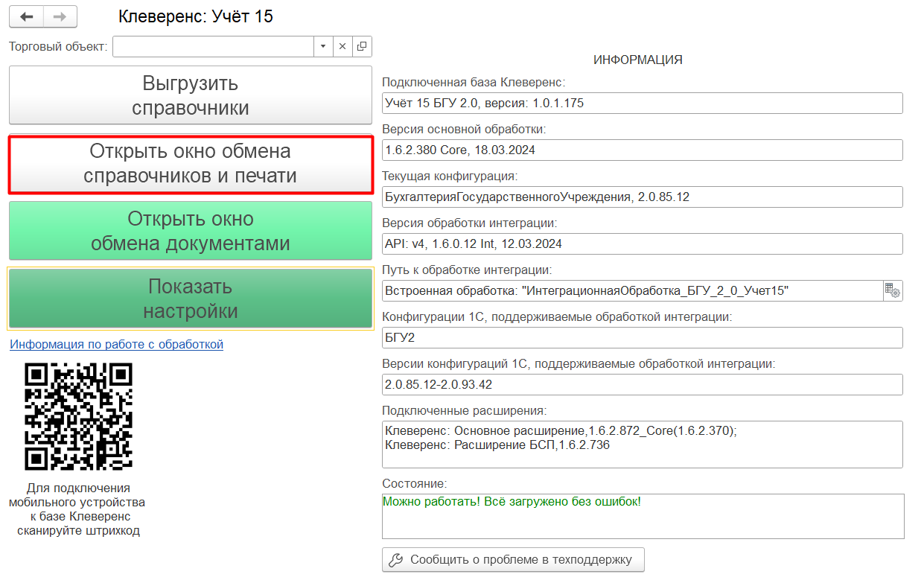Click the integration processing path picker icon
Image resolution: width=924 pixels, height=586 pixels.
tap(893, 290)
